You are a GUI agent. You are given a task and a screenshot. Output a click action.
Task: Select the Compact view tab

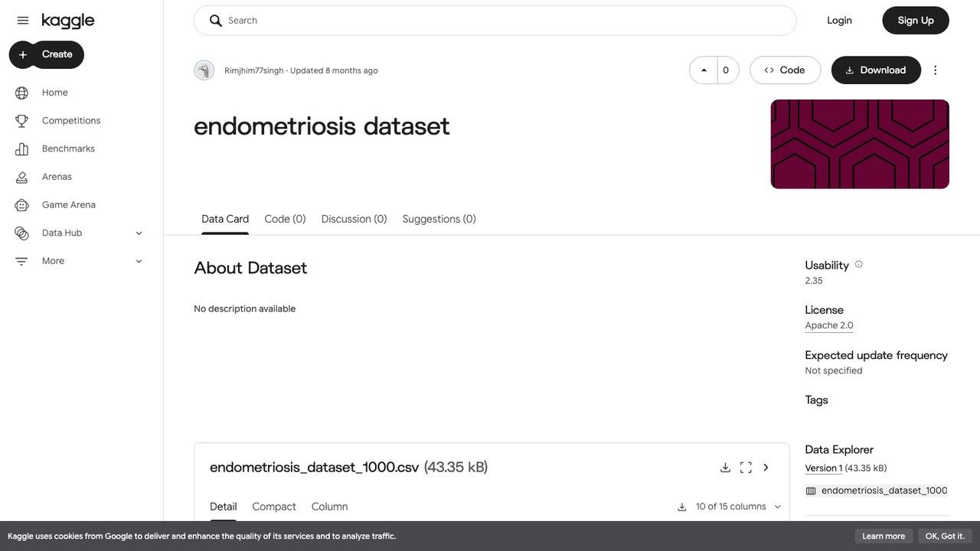coord(274,507)
